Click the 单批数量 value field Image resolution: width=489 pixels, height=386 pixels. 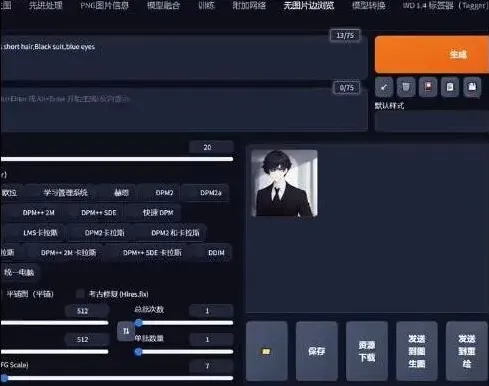[211, 339]
